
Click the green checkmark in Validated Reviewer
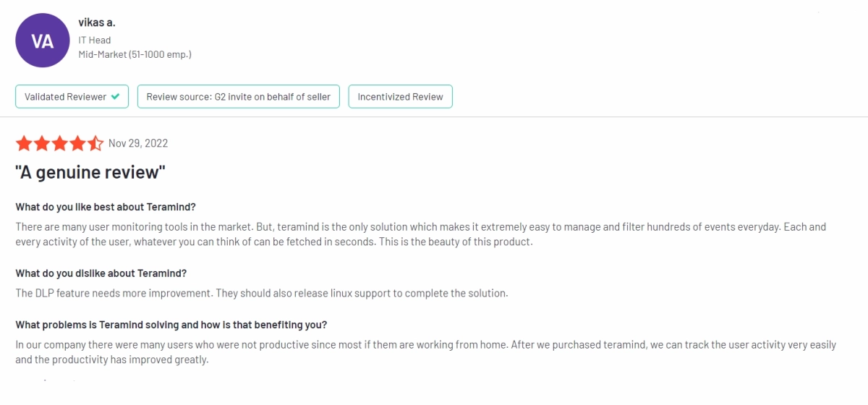click(x=115, y=97)
